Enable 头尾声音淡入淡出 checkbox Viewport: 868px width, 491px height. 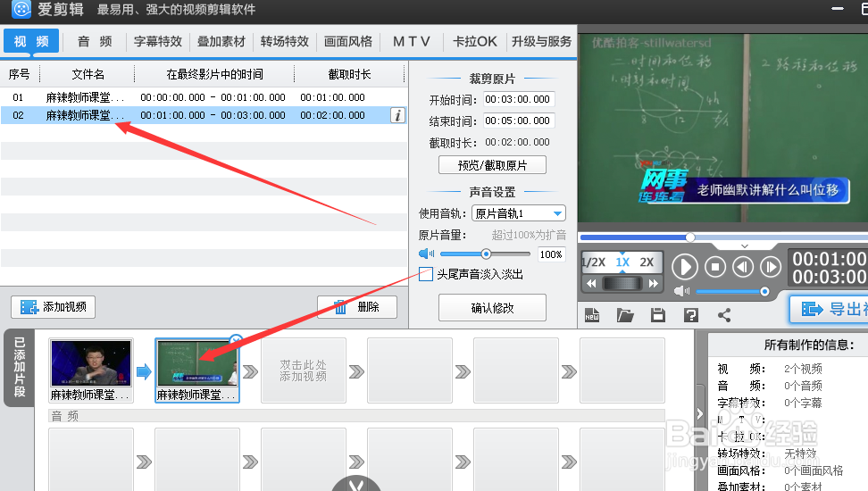pyautogui.click(x=426, y=274)
